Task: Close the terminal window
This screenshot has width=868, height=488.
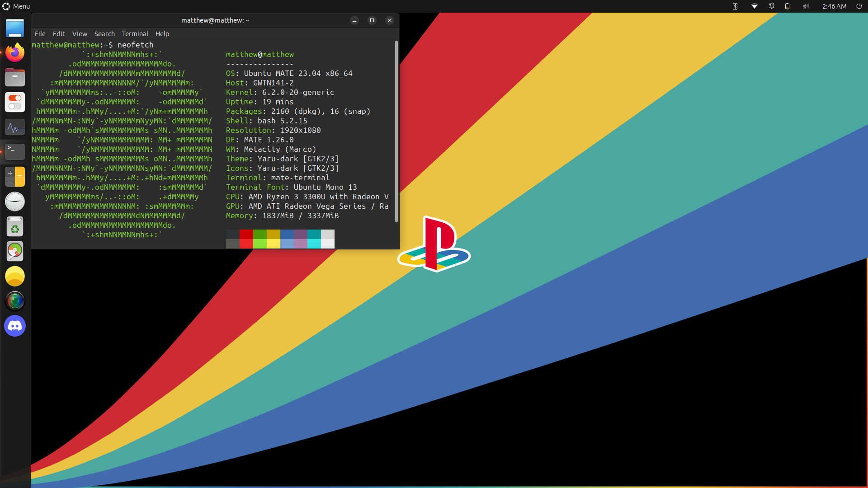Action: (390, 20)
